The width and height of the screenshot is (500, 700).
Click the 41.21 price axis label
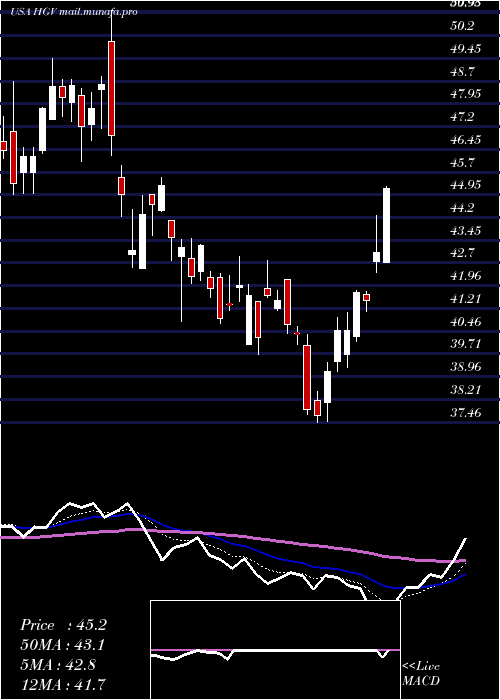(466, 298)
